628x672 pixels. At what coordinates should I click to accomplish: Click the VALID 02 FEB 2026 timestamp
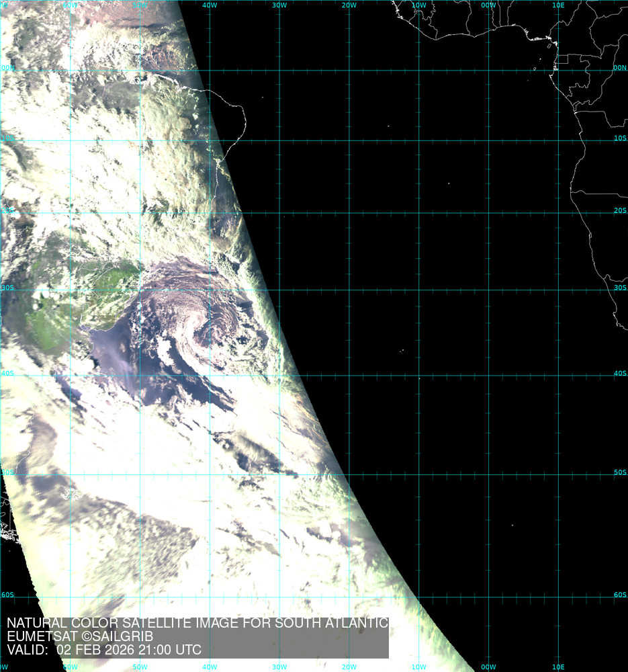(x=104, y=650)
